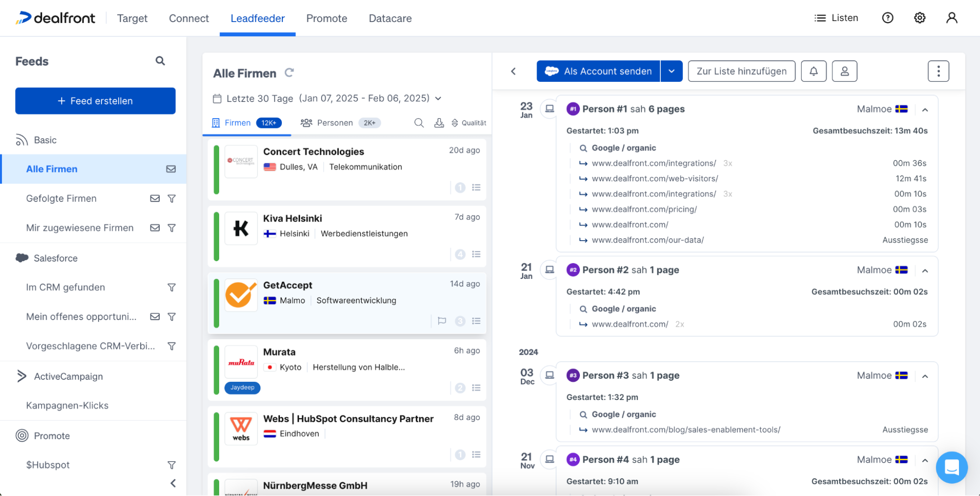Click the flag icon on GetAccept card
980x496 pixels.
coord(442,321)
